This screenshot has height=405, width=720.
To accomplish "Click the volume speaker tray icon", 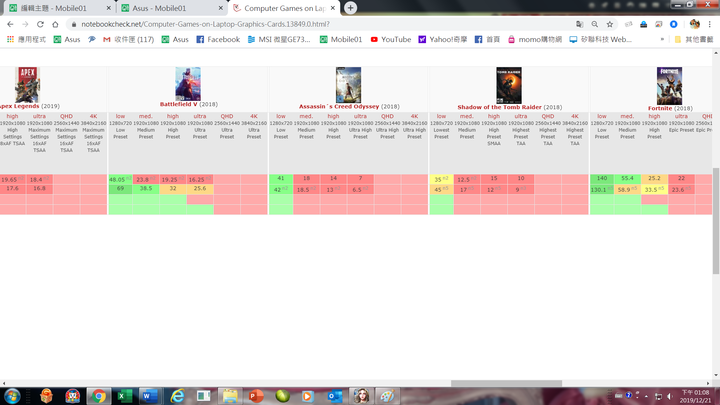I will 670,396.
